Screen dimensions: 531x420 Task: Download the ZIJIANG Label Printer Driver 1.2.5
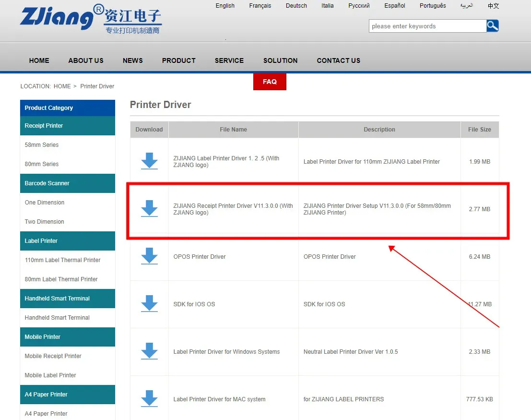point(149,161)
